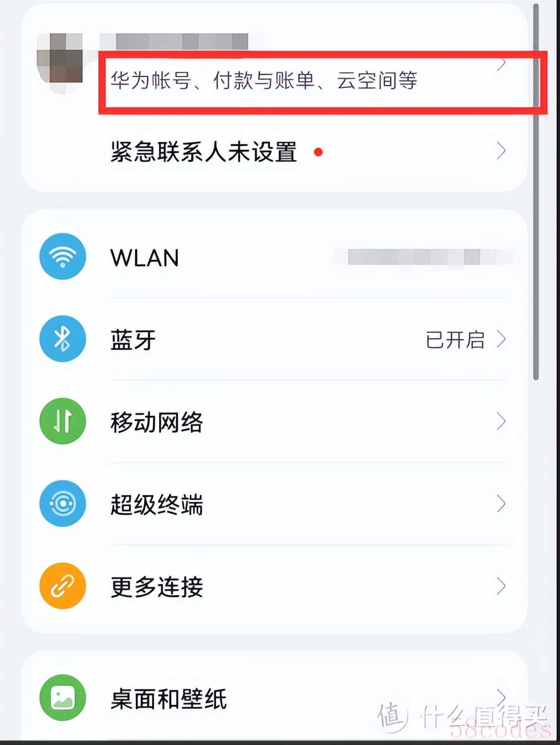Open the WLAN settings entry
Viewport: 560px width, 745px height.
point(274,257)
